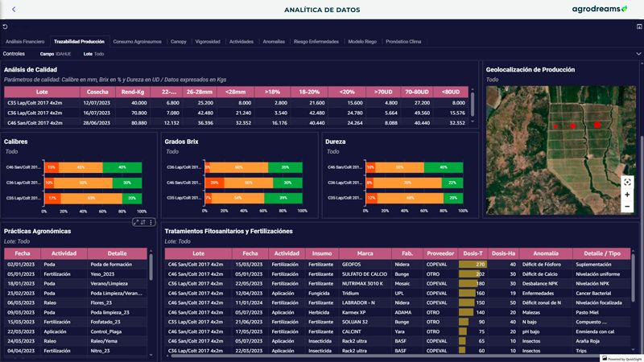Image resolution: width=644 pixels, height=362 pixels.
Task: Open the three-dot menu on Prácticas Agronómicas
Action: [151, 222]
